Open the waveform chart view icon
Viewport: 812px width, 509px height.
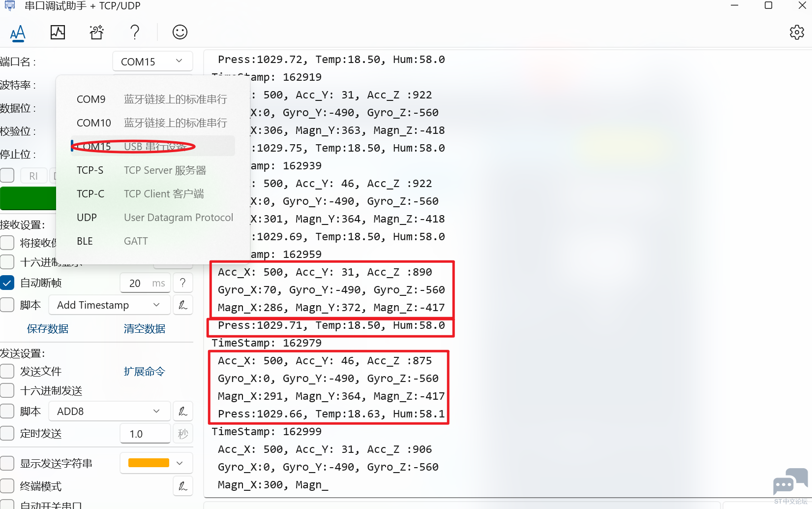pyautogui.click(x=58, y=32)
